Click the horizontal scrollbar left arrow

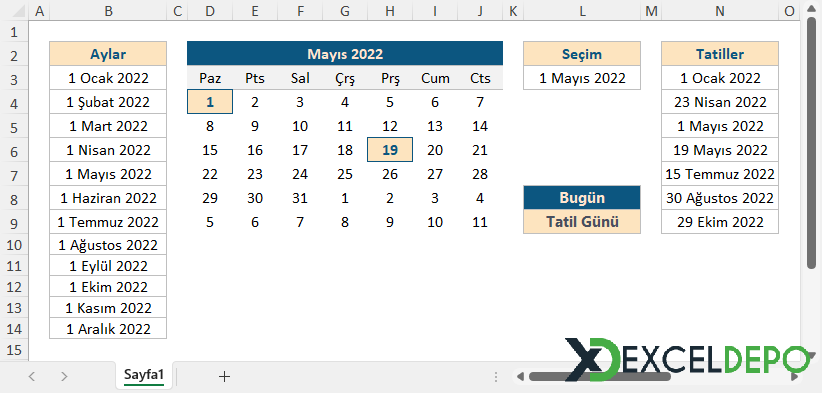[520, 376]
